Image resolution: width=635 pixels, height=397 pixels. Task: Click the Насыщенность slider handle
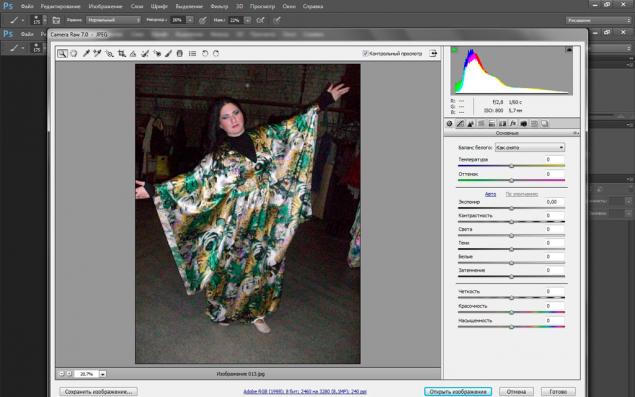[x=511, y=327]
